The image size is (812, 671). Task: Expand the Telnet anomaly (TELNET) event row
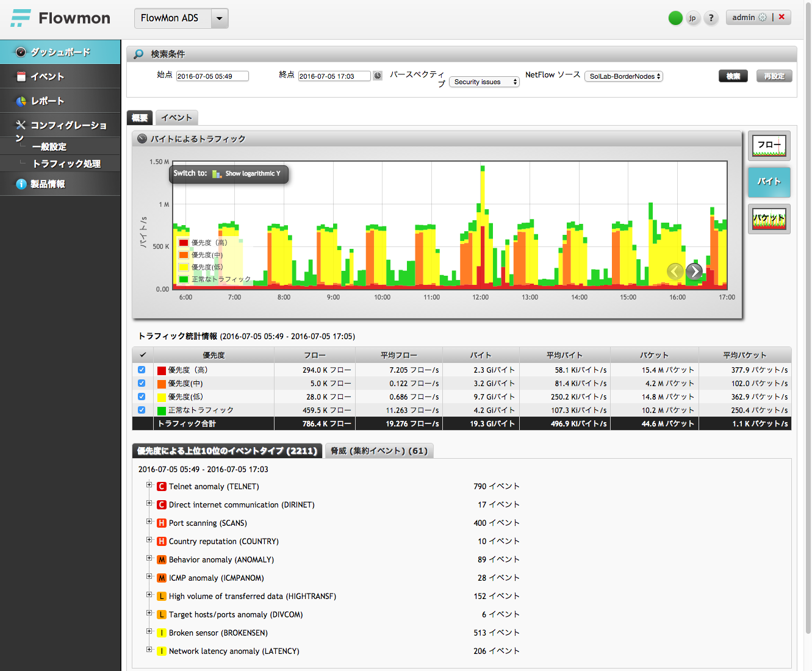pyautogui.click(x=149, y=485)
